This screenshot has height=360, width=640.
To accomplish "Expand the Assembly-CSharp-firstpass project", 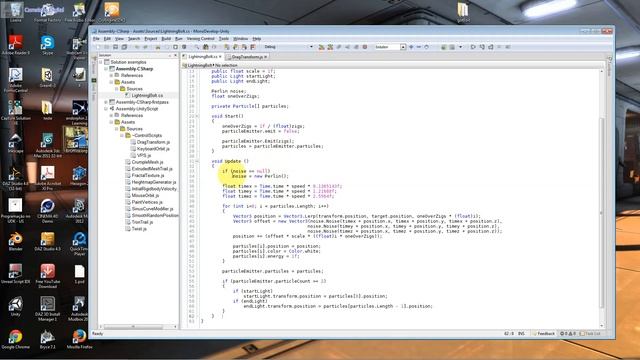I will pyautogui.click(x=106, y=102).
